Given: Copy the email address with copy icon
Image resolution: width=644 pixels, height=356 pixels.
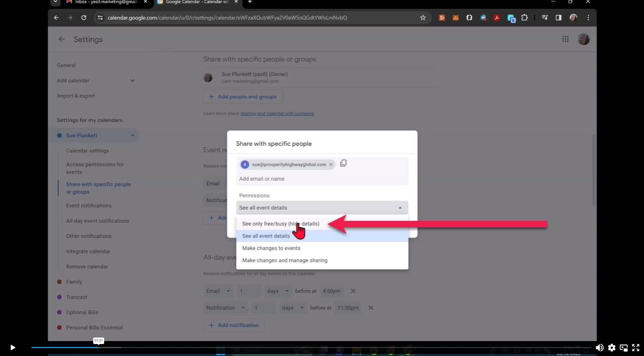Looking at the screenshot, I should 343,164.
